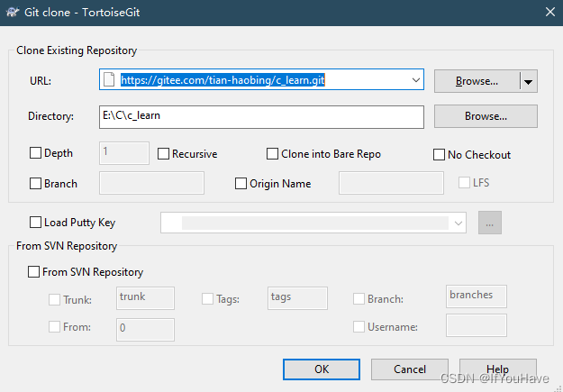This screenshot has width=563, height=392.
Task: Close the Git clone dialog
Action: pyautogui.click(x=550, y=12)
